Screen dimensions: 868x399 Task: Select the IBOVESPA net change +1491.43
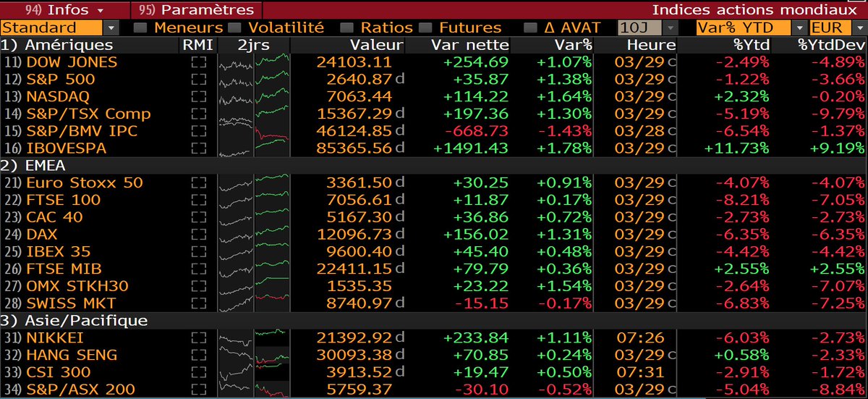pyautogui.click(x=472, y=148)
